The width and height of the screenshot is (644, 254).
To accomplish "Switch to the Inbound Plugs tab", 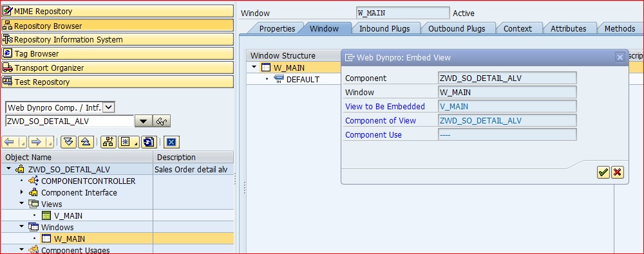I will [x=384, y=28].
